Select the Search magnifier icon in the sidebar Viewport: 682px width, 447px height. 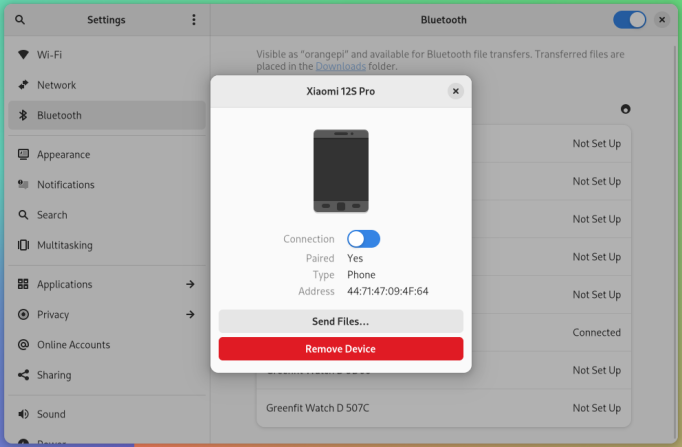coord(23,215)
